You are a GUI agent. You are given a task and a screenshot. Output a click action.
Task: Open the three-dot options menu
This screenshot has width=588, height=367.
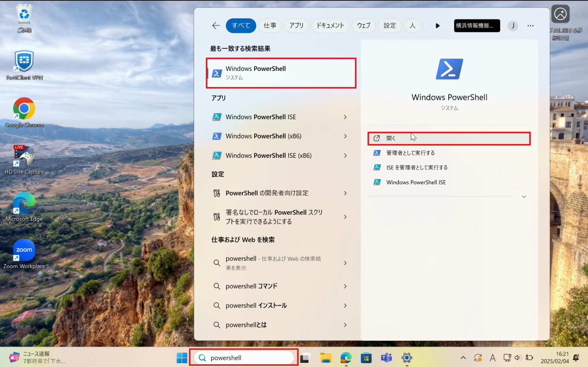pyautogui.click(x=530, y=25)
